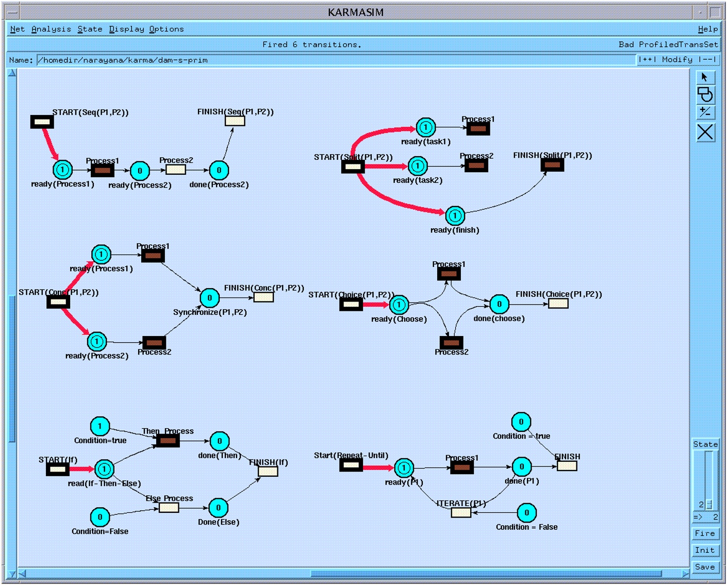Select the START(Split(P1,P2)) transition
The image size is (728, 586).
click(x=353, y=167)
